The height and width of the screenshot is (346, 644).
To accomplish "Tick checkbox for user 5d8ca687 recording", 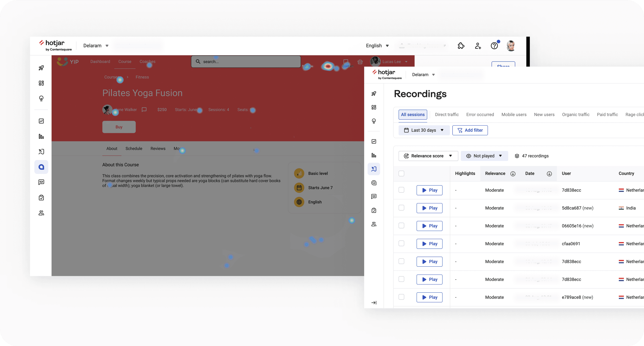I will point(401,208).
